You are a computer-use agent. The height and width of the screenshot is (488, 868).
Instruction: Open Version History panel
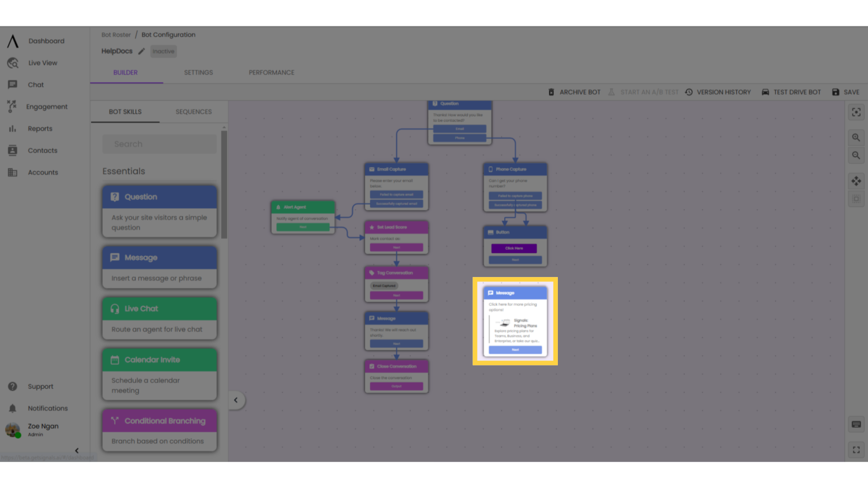click(718, 92)
